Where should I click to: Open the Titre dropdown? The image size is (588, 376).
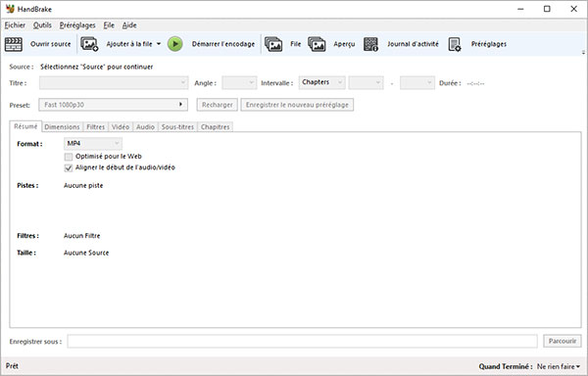[114, 83]
